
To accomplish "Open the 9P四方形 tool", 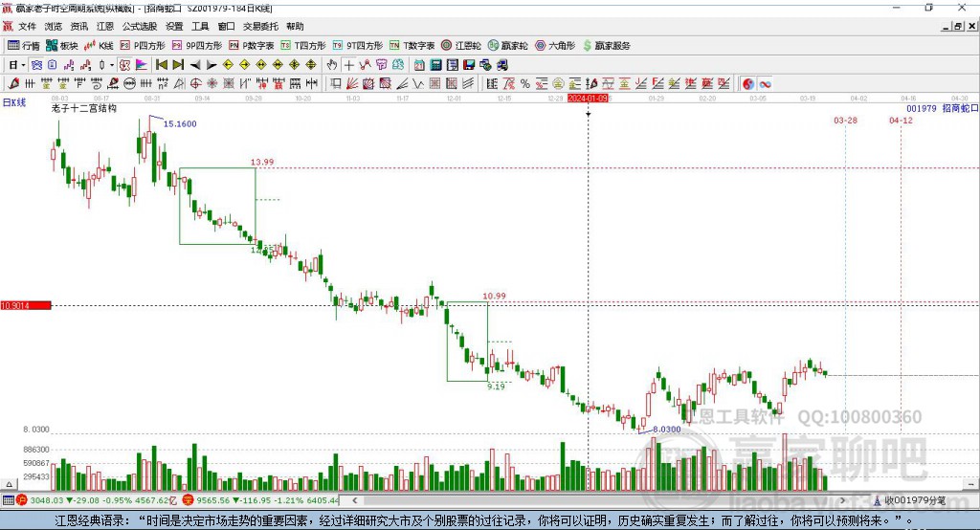I will [x=197, y=46].
